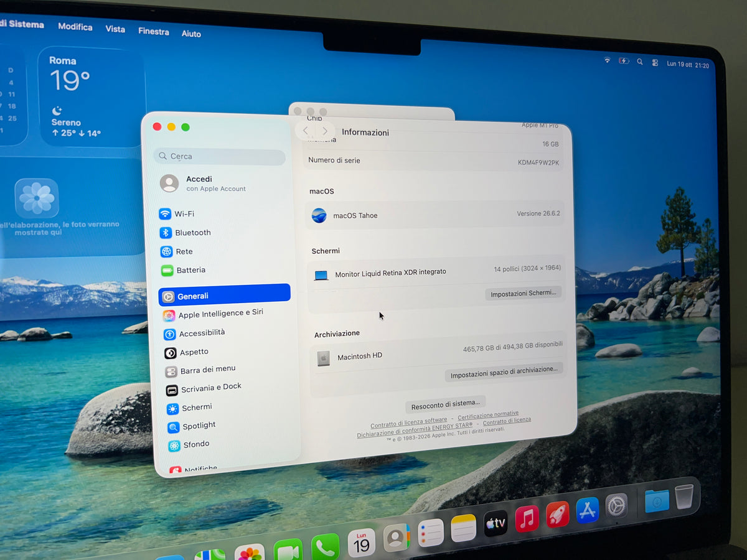Launch Photos from the Dock

click(x=250, y=551)
